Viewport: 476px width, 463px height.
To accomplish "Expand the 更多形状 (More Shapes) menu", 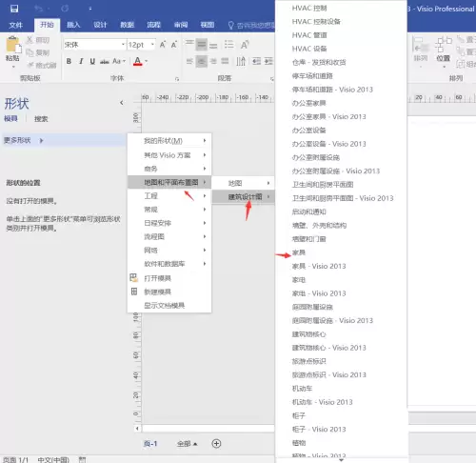I will (64, 140).
